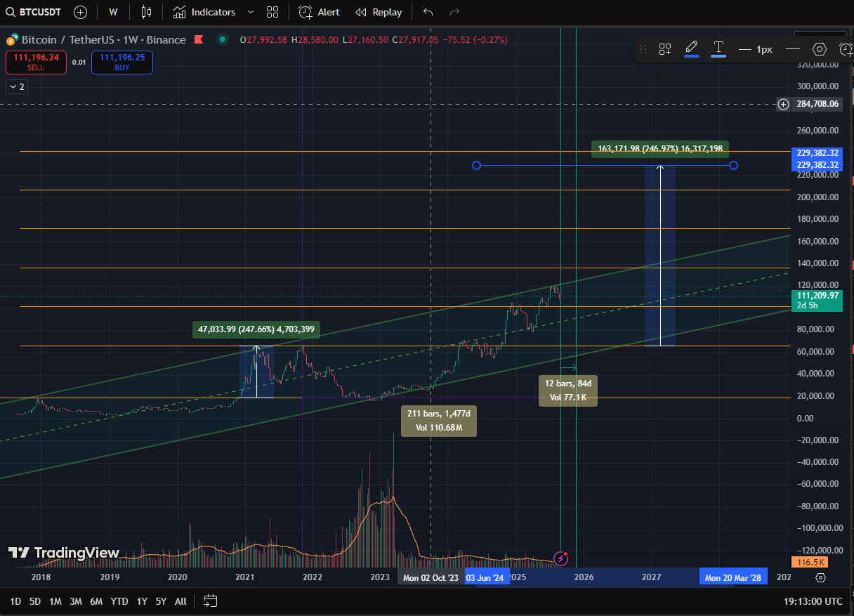Open the W timeframe interval selector
The width and height of the screenshot is (854, 616).
(113, 12)
